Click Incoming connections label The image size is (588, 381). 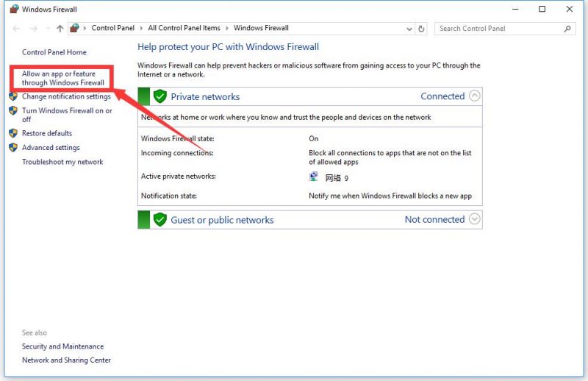point(177,153)
